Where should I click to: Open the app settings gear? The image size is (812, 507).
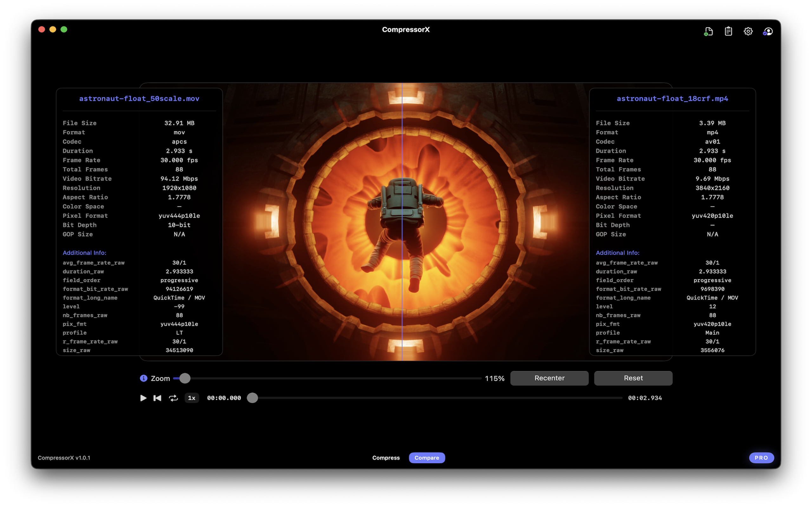tap(748, 31)
